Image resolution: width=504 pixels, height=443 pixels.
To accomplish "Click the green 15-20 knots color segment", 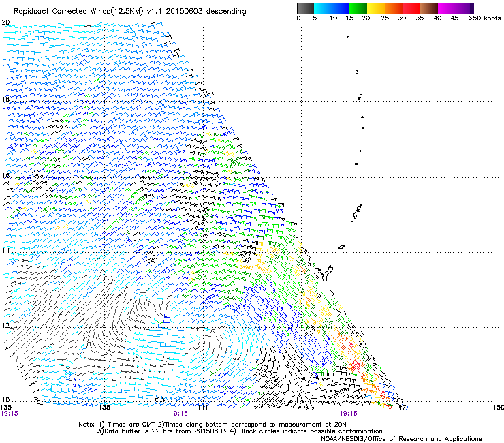I will pos(358,8).
